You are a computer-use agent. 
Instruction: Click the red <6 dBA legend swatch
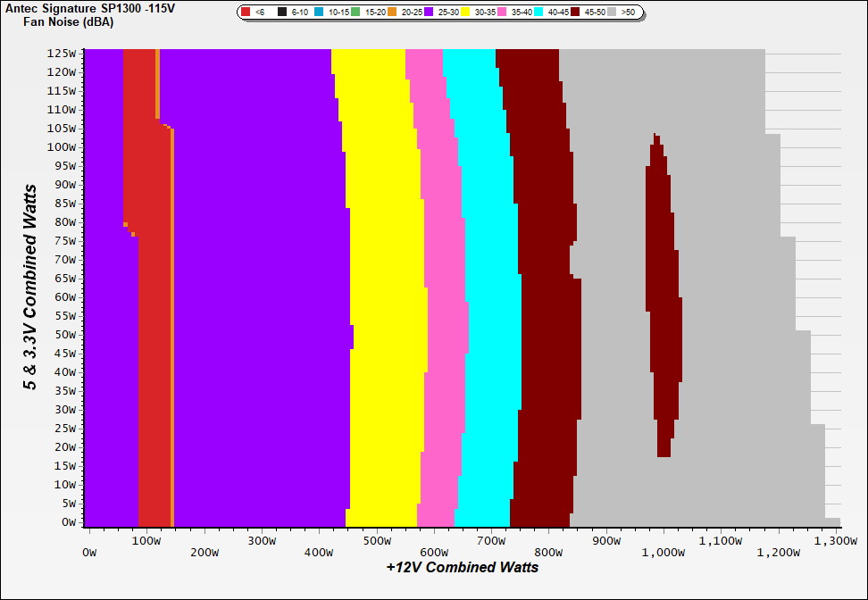click(x=246, y=12)
